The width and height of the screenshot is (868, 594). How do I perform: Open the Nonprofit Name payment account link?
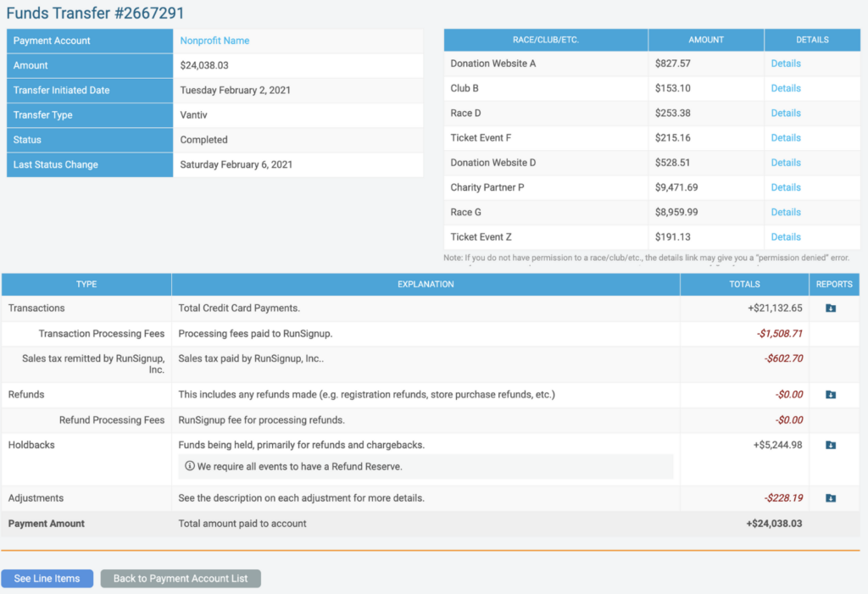[x=214, y=41]
